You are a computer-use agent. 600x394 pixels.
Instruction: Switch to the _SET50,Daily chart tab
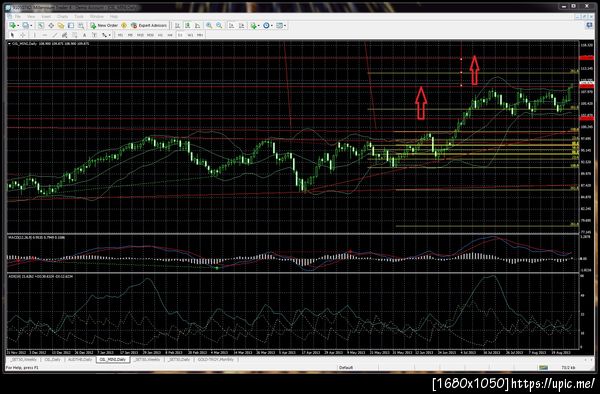pyautogui.click(x=179, y=360)
